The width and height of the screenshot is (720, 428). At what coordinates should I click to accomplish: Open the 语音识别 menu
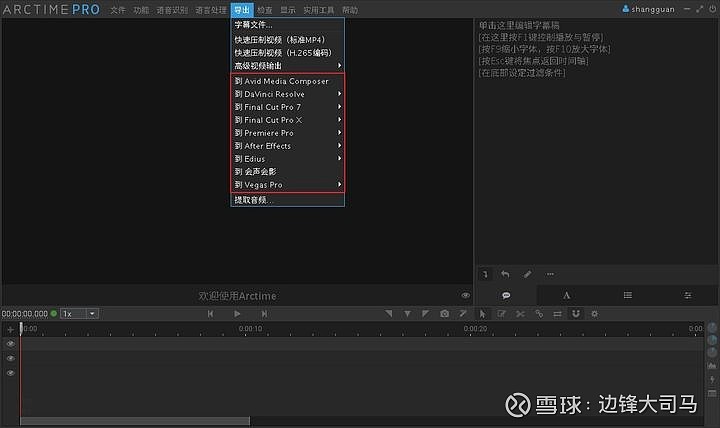pyautogui.click(x=172, y=10)
